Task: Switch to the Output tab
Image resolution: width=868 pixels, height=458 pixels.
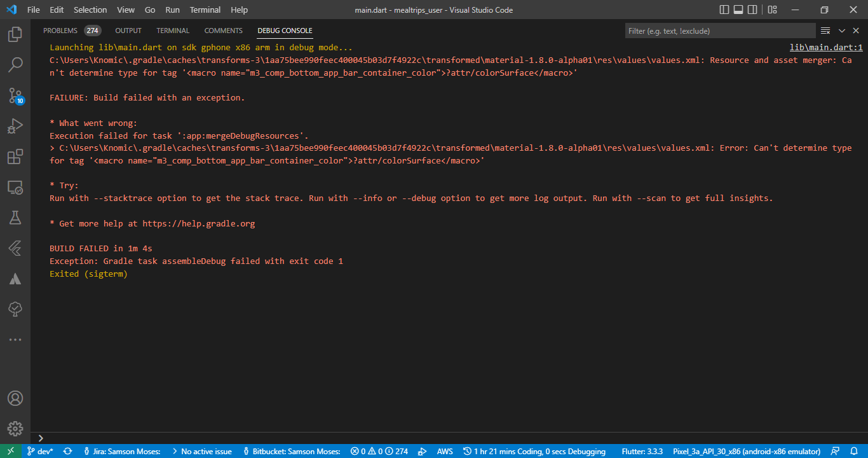Action: coord(128,31)
